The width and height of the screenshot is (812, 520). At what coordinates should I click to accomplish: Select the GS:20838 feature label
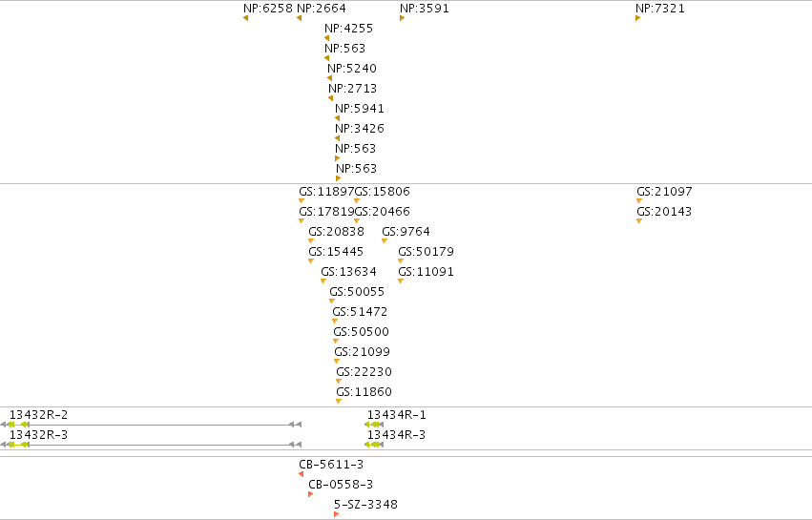[336, 232]
